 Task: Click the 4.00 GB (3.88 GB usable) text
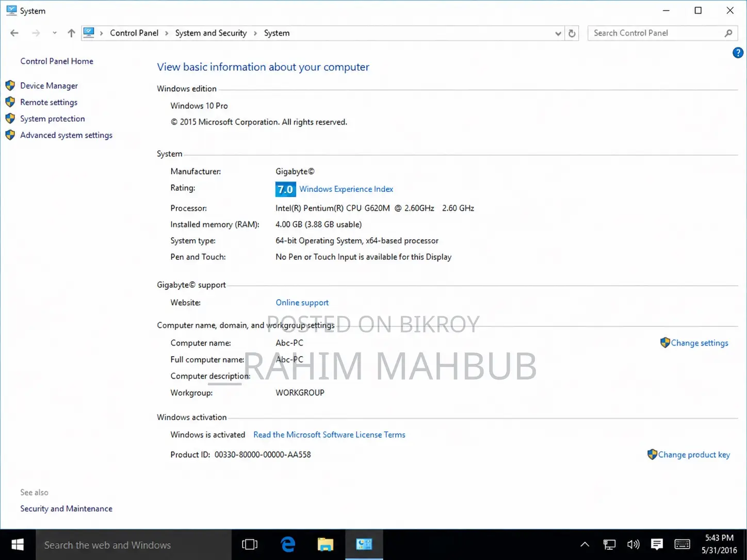pyautogui.click(x=318, y=225)
